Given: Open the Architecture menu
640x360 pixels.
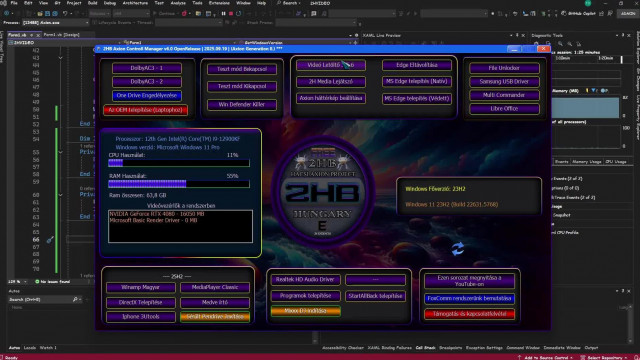Looking at the screenshot, I should point(135,3).
